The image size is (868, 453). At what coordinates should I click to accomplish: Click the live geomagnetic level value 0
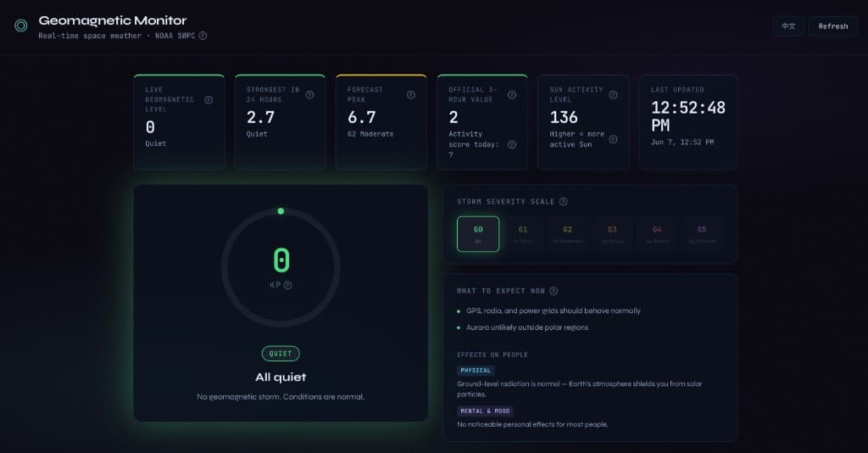[x=150, y=127]
